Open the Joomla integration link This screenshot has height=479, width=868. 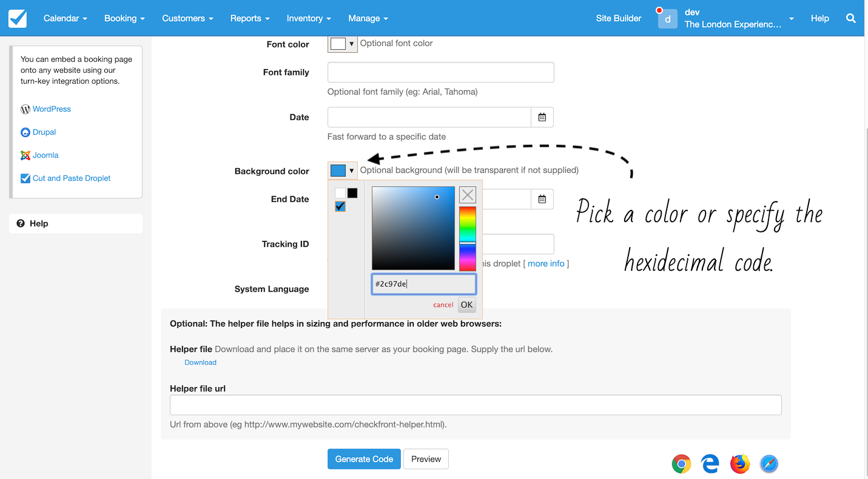tap(45, 155)
